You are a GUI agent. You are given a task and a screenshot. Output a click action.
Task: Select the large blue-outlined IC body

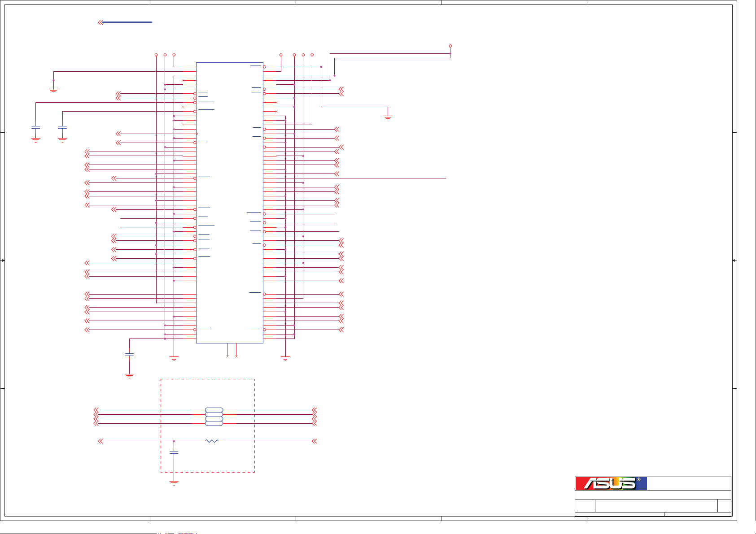pyautogui.click(x=230, y=203)
